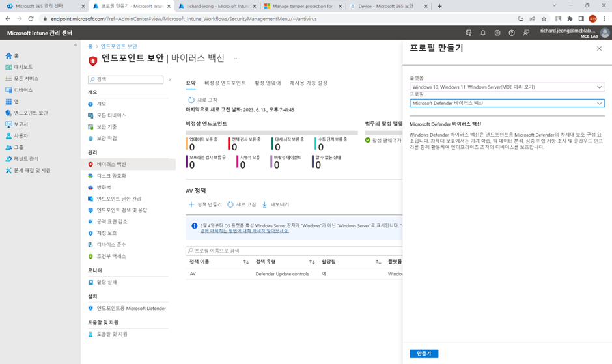Screen dimensions: 612x364
Task: Click the account avatar for richard.jeong
Action: tap(605, 33)
